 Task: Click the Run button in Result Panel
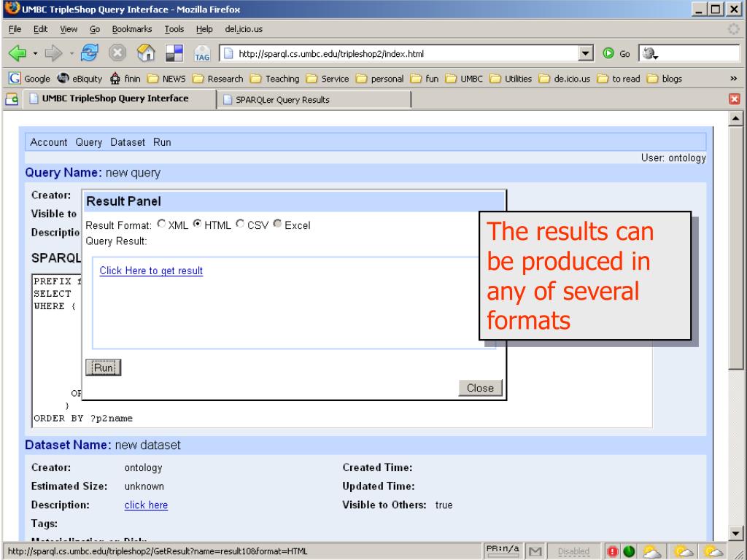click(x=104, y=367)
